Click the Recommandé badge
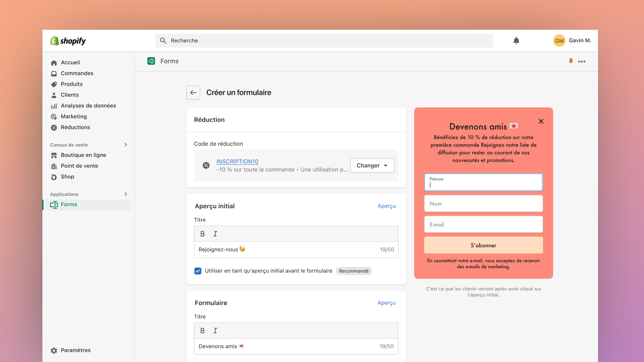Image resolution: width=644 pixels, height=362 pixels. click(354, 271)
